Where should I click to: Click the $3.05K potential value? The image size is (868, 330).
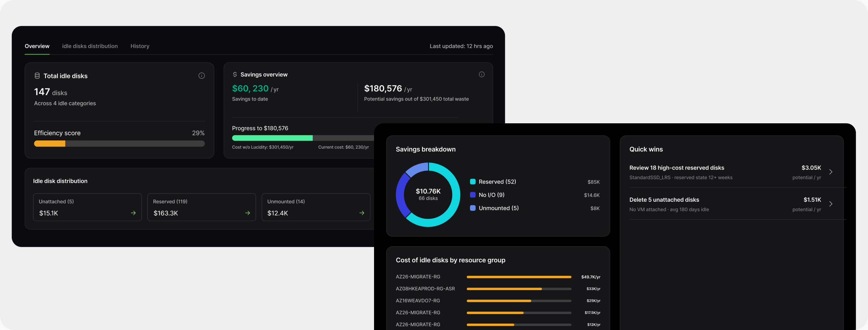[x=811, y=168]
